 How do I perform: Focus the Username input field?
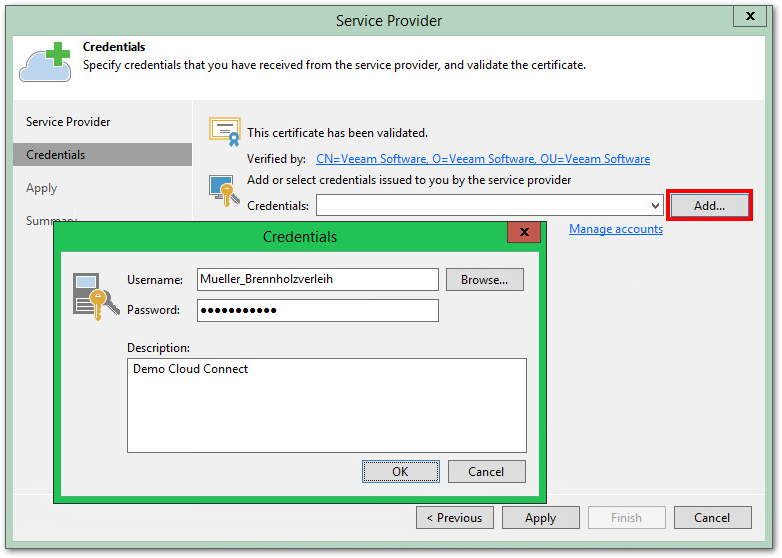pyautogui.click(x=317, y=280)
